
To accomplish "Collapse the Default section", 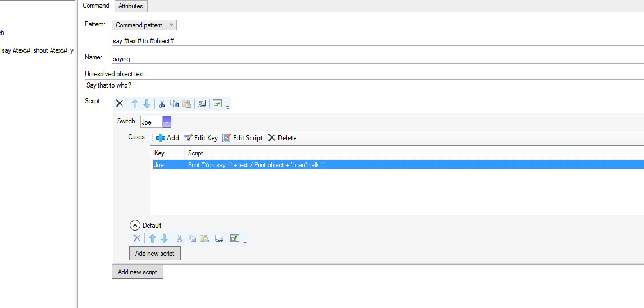I will coord(135,226).
